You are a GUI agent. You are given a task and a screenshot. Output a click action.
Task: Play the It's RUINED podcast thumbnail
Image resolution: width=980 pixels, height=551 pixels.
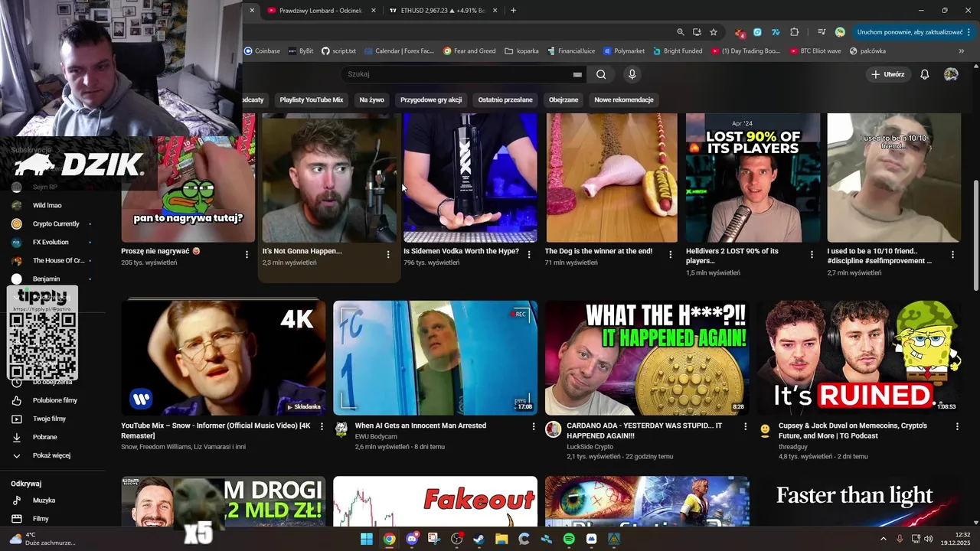coord(858,357)
